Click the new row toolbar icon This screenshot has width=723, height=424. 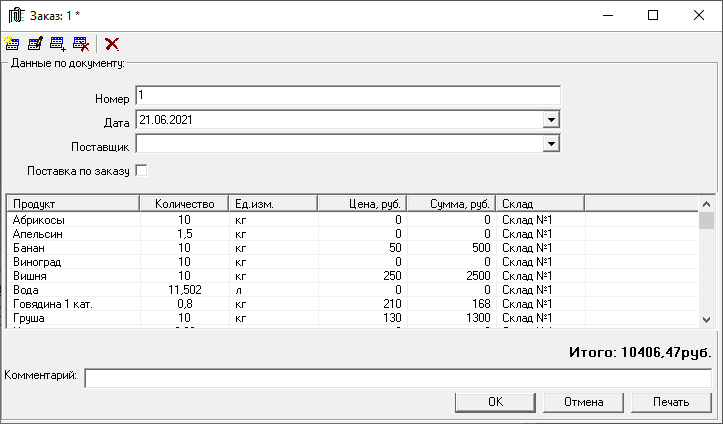11,44
